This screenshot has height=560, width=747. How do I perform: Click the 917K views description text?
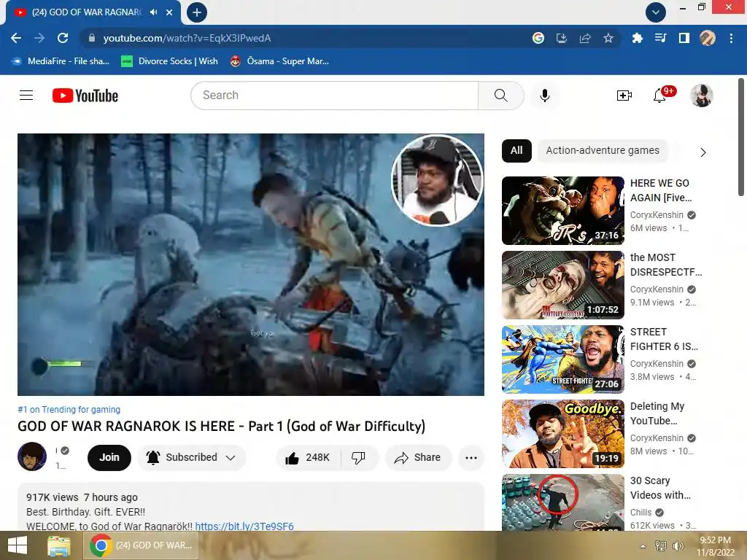(52, 497)
